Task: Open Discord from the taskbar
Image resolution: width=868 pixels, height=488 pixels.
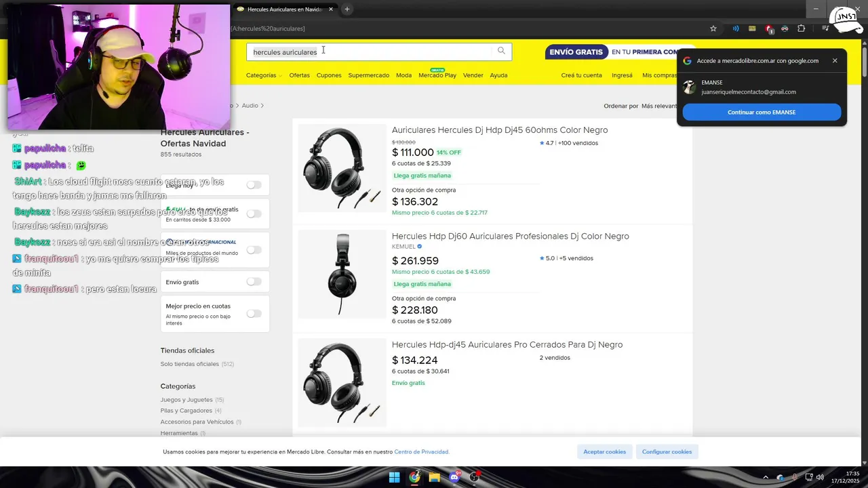Action: [454, 477]
